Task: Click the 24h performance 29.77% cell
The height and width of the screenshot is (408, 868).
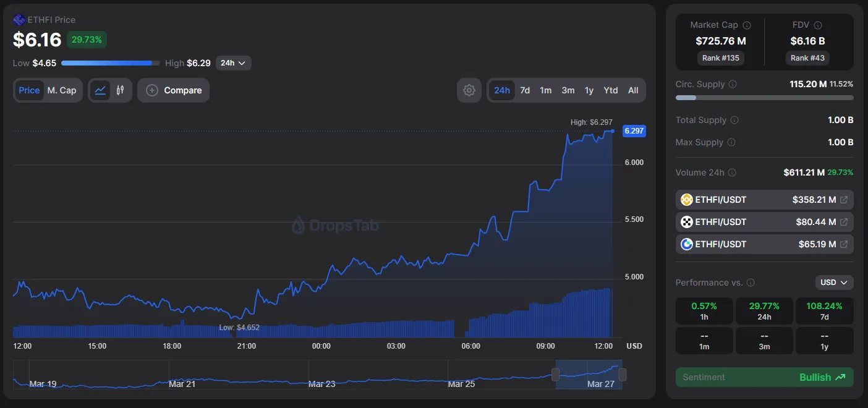Action: [x=765, y=311]
